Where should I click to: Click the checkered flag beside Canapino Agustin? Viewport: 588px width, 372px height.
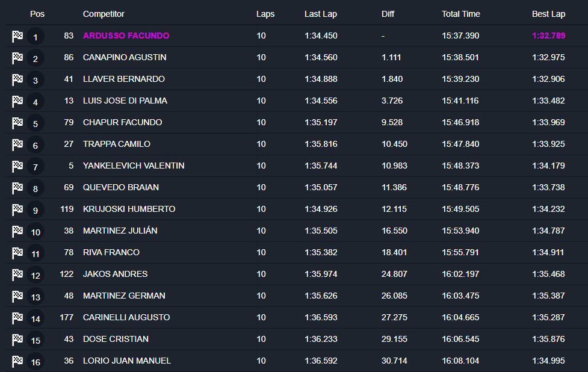[17, 58]
